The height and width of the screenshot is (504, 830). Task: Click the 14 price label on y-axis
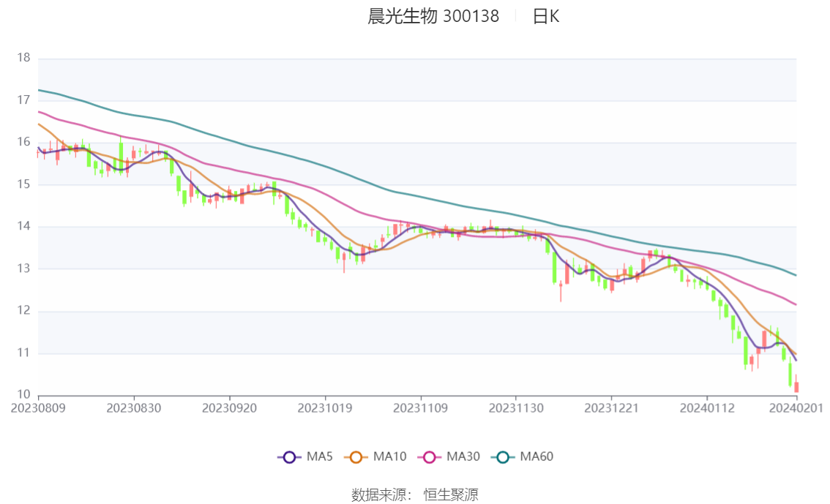pyautogui.click(x=23, y=227)
